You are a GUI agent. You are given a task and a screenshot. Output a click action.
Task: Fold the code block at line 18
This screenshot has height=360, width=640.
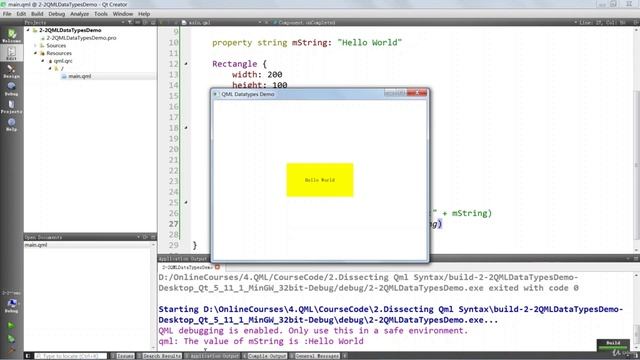[x=186, y=128]
